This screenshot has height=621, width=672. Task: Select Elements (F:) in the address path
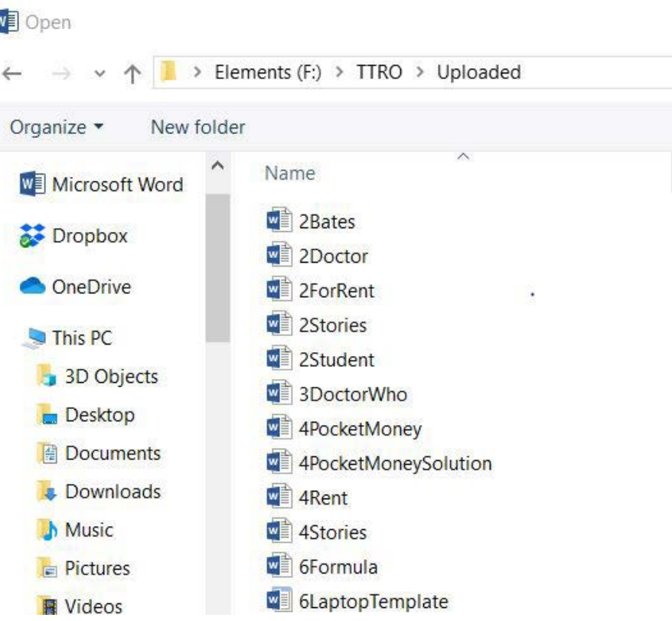click(268, 72)
